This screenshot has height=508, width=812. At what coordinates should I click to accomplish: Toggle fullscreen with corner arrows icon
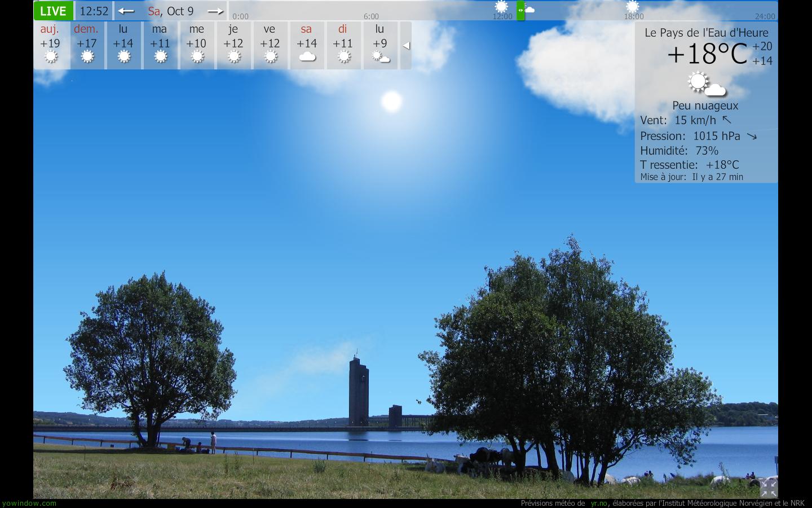pyautogui.click(x=769, y=488)
